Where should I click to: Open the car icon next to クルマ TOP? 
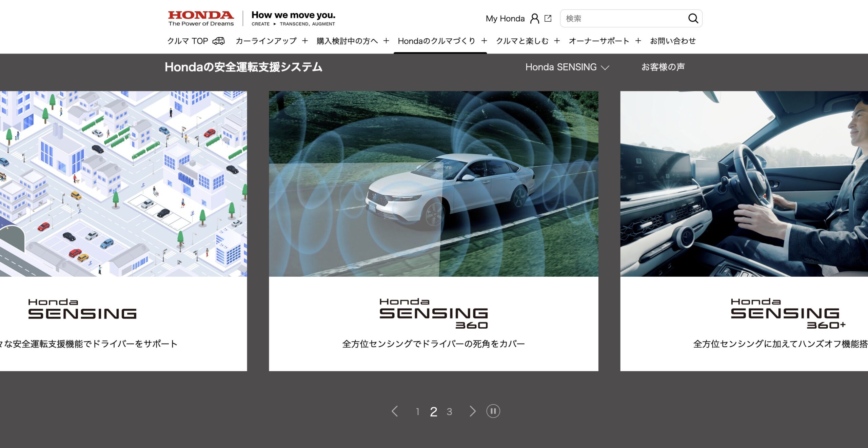pos(218,41)
